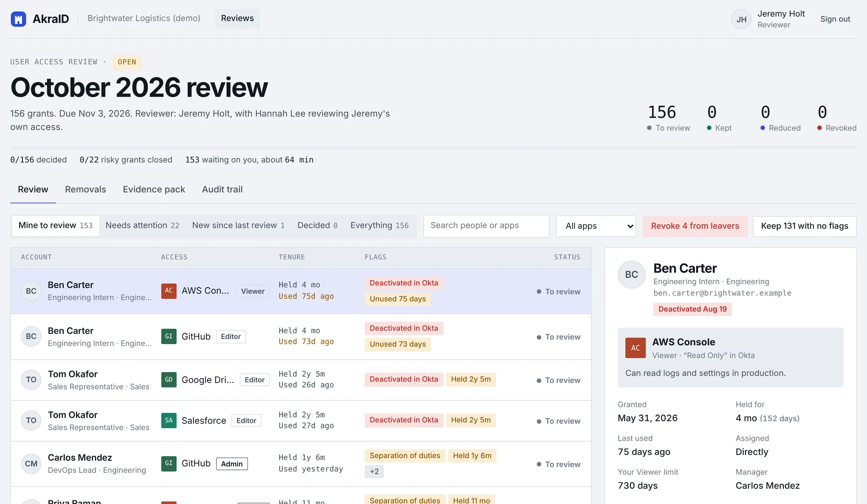Click the ACCOUNT column header
The width and height of the screenshot is (867, 504).
tap(36, 257)
